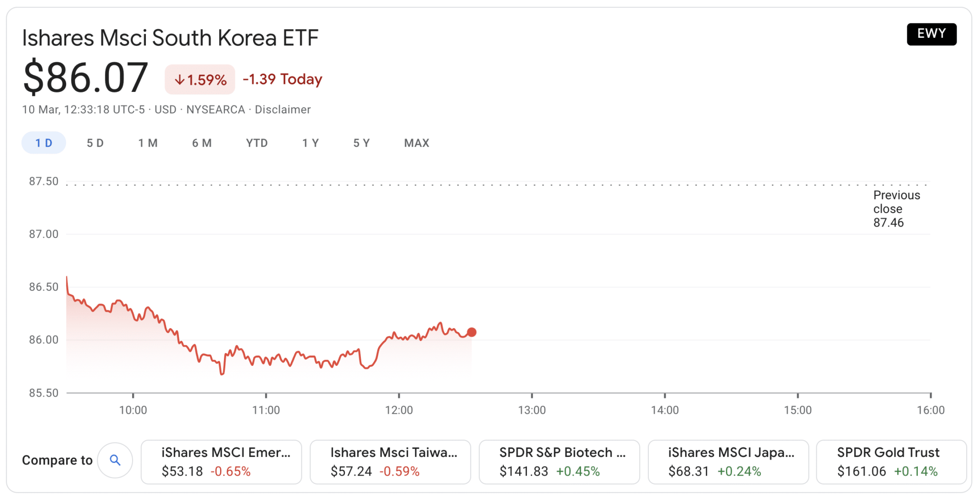Viewport: 980px width, 499px height.
Task: Select the YTD range tab
Action: point(256,143)
